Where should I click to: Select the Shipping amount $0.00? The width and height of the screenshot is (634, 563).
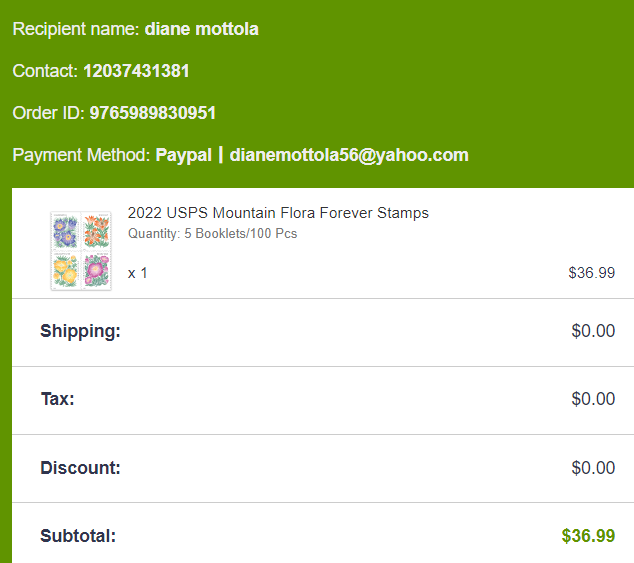click(593, 331)
